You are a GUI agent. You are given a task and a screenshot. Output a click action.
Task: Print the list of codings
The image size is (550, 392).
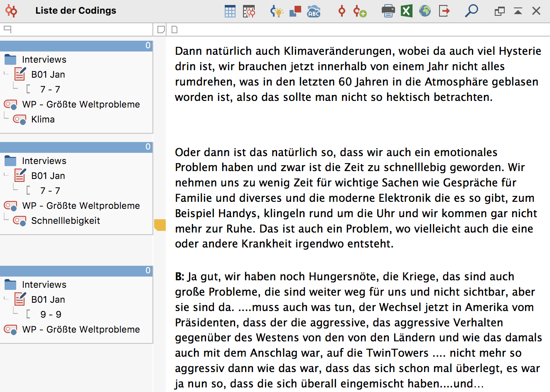(x=388, y=11)
